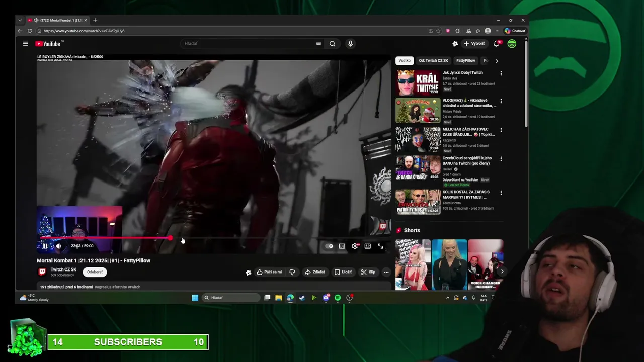Open the Jak Jynxzi Dobyl Twitch thumbnail
This screenshot has height=362, width=644.
(418, 83)
